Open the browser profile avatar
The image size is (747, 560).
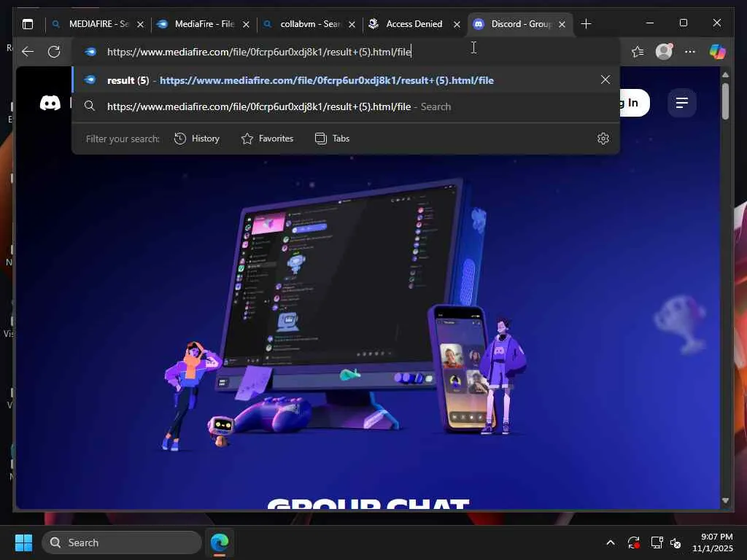click(664, 52)
